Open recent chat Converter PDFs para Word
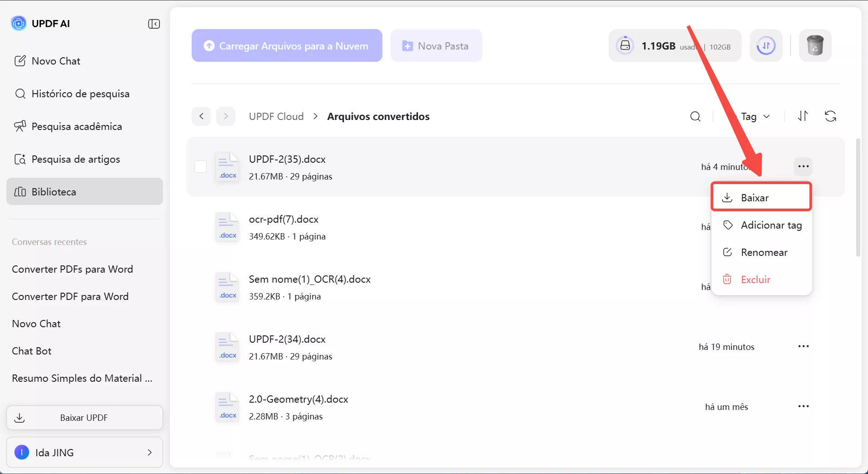 coord(72,269)
